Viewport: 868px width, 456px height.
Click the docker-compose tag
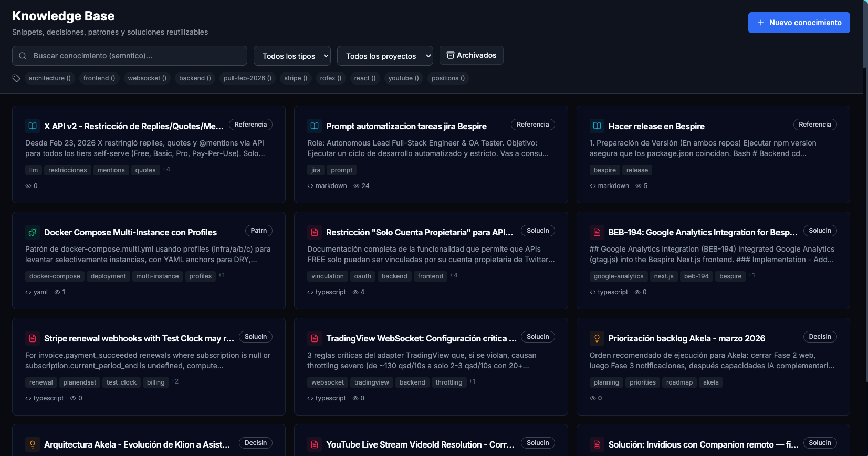coord(55,276)
